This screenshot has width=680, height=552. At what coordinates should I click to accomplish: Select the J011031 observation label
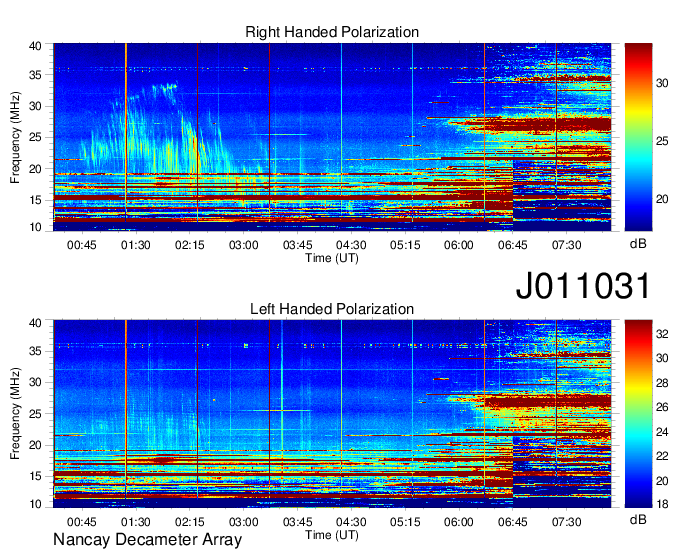tap(583, 285)
